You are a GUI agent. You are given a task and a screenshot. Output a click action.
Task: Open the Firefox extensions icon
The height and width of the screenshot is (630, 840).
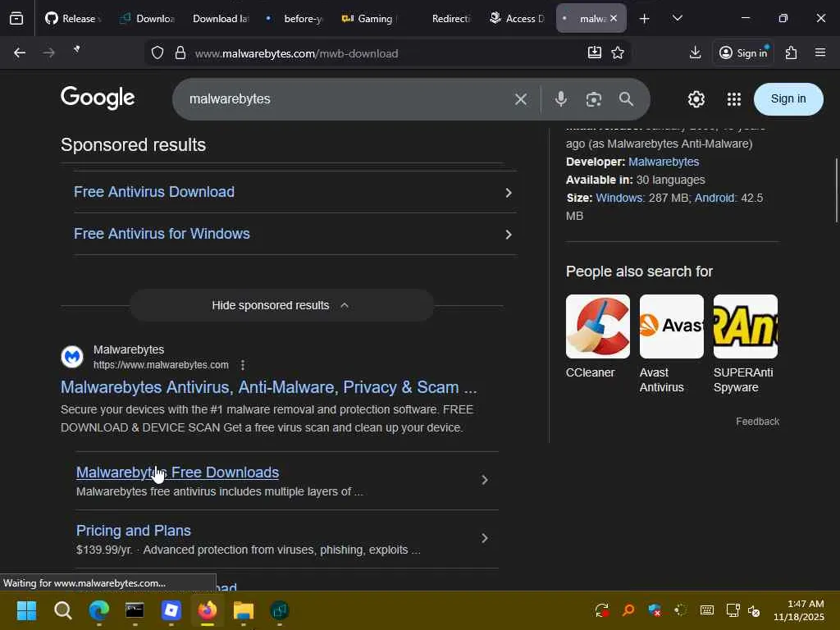791,52
